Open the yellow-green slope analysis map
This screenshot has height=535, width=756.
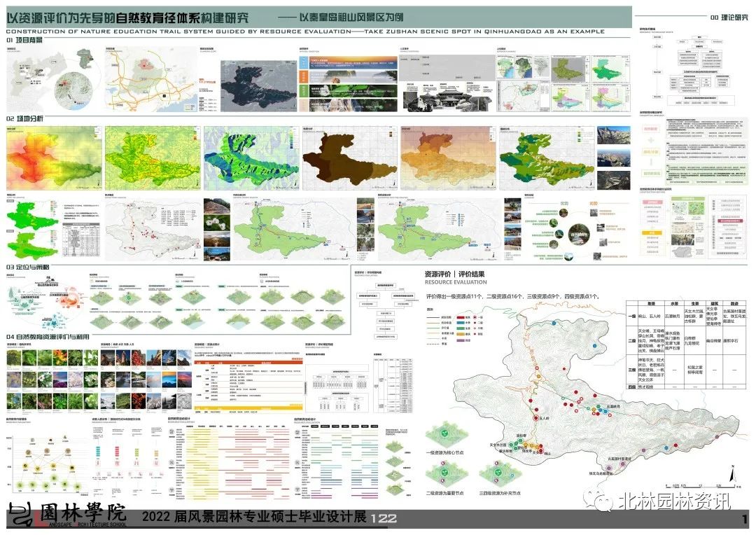(x=153, y=158)
